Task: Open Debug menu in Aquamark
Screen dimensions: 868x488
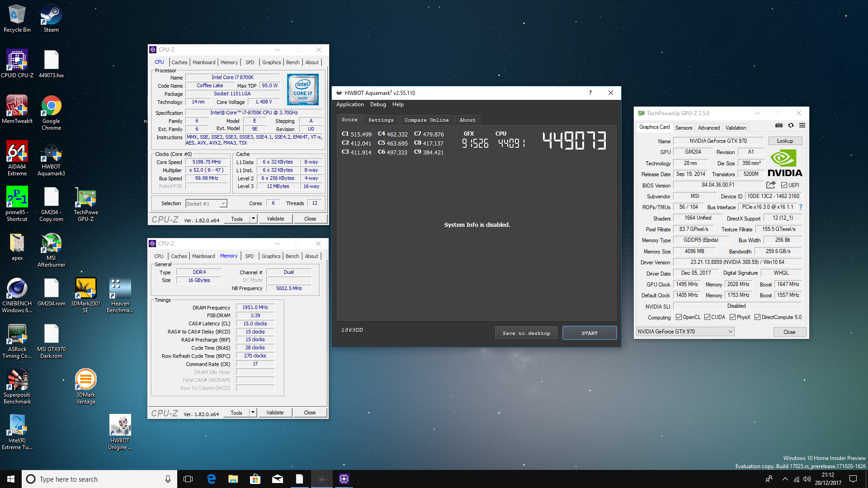Action: coord(378,104)
